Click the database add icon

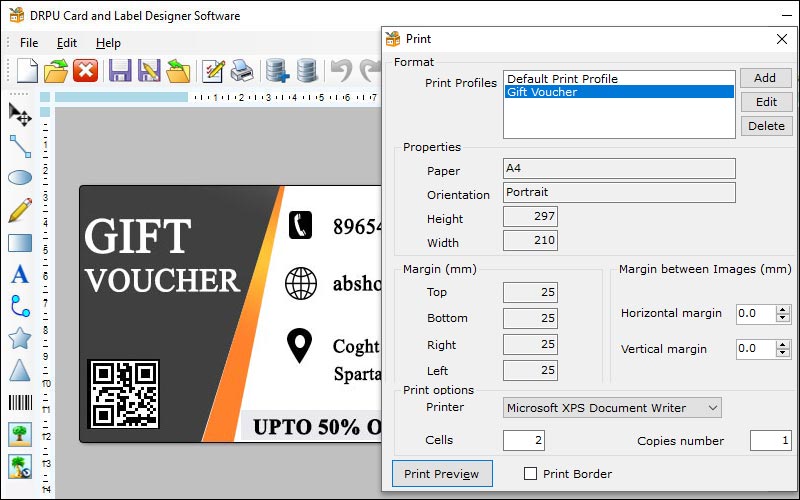(278, 70)
